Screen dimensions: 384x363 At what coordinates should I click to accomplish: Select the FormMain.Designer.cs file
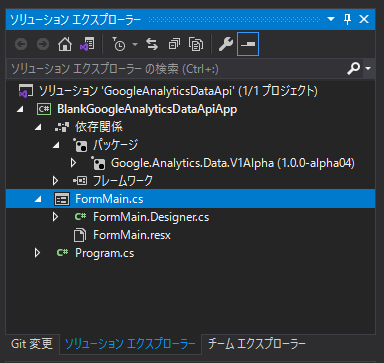coord(151,217)
